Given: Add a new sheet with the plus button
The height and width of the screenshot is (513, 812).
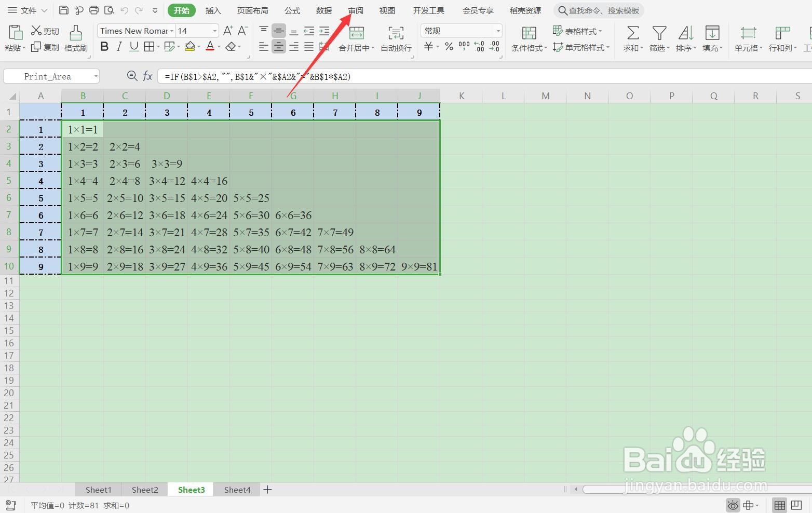Looking at the screenshot, I should [267, 490].
